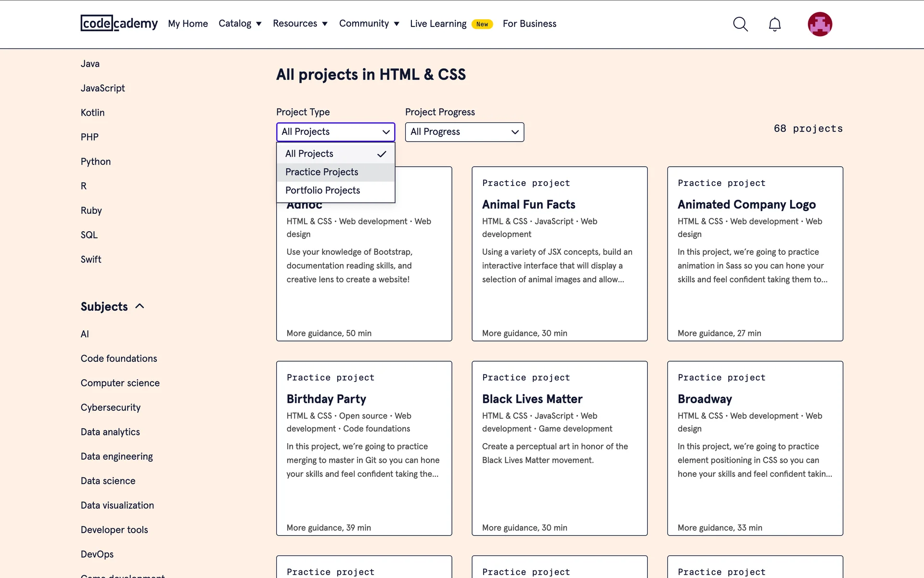
Task: Expand the Catalog dropdown menu
Action: tap(240, 24)
